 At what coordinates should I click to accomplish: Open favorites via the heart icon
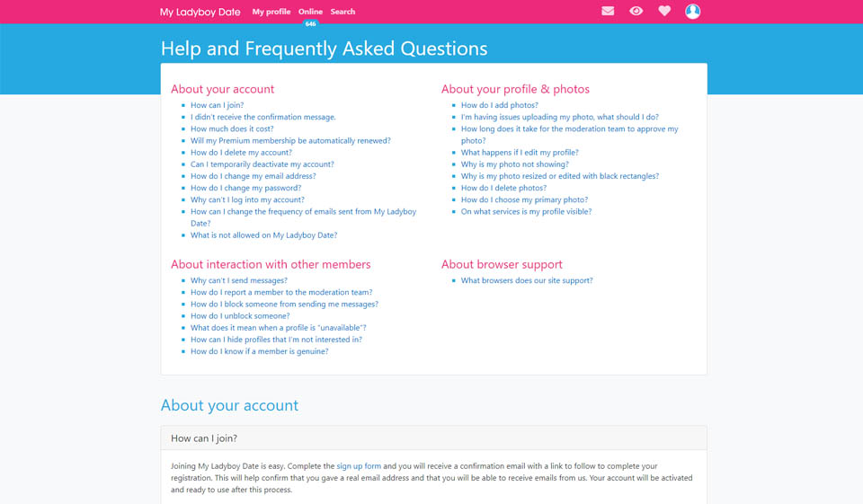(x=664, y=12)
